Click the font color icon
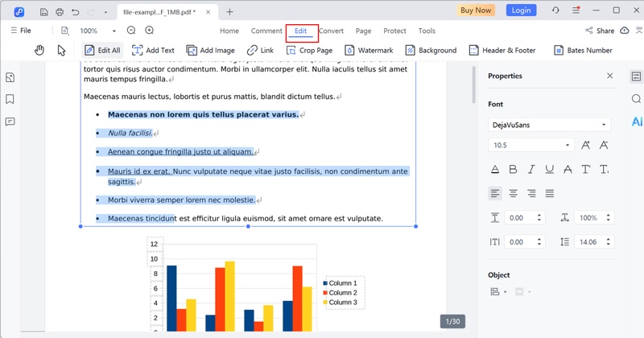 [x=494, y=169]
